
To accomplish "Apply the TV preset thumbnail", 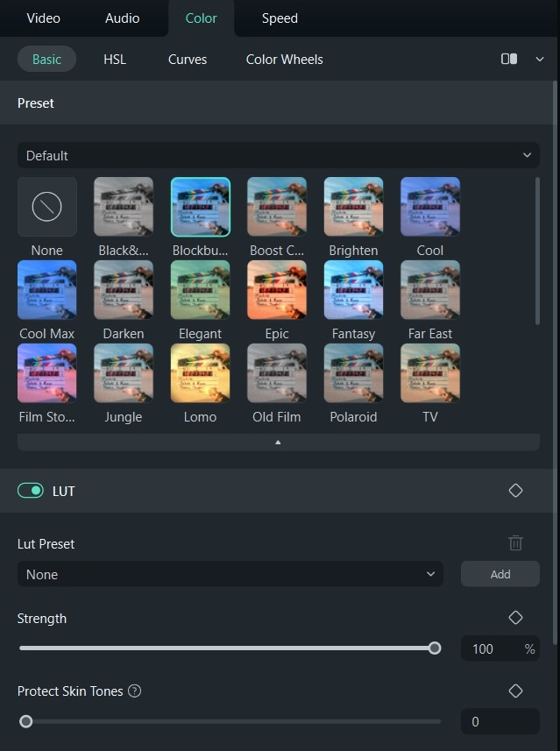I will click(430, 373).
